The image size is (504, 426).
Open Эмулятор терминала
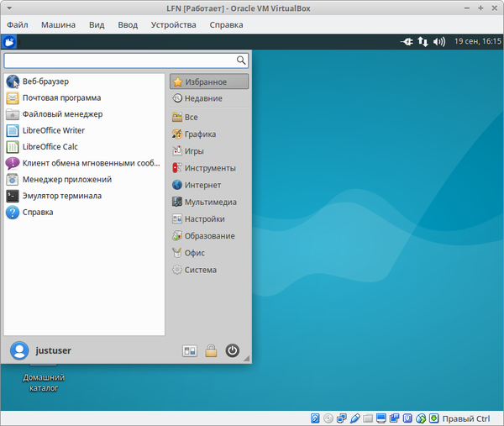click(62, 196)
